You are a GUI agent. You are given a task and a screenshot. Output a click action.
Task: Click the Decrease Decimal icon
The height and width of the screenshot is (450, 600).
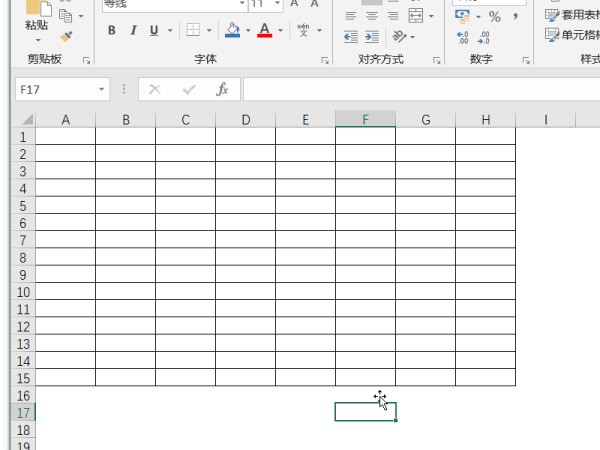click(484, 38)
